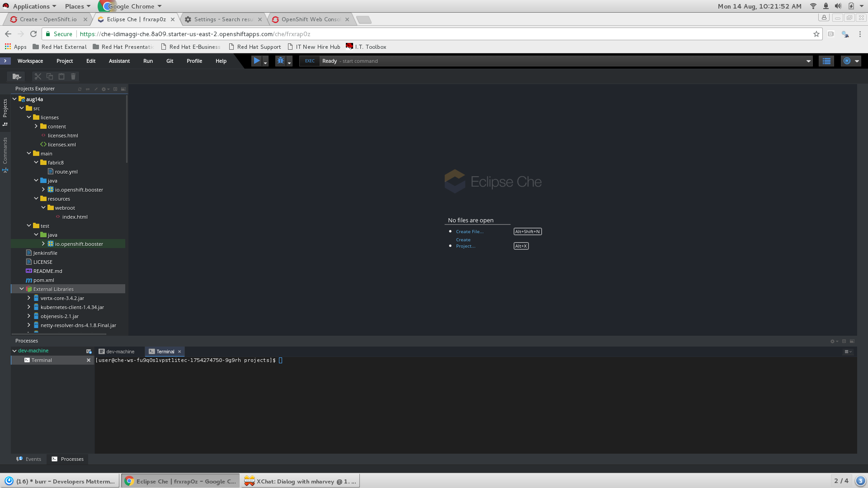This screenshot has width=868, height=488.
Task: Click the Copy icon in the toolbar
Action: pos(50,76)
